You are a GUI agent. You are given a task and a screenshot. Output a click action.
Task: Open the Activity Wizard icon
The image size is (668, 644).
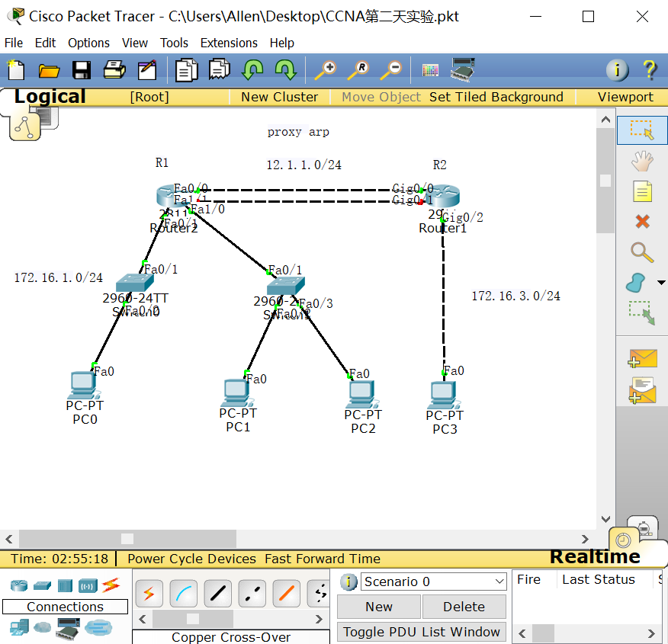147,70
